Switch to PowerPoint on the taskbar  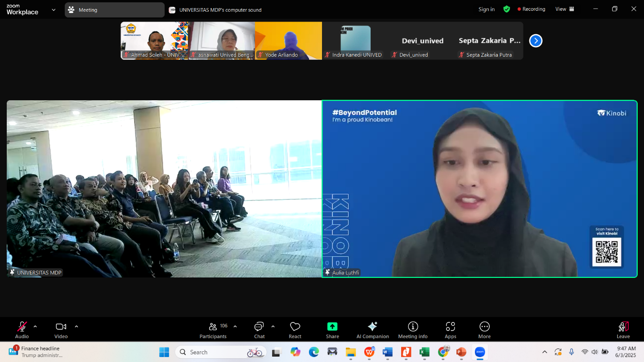coord(461,352)
